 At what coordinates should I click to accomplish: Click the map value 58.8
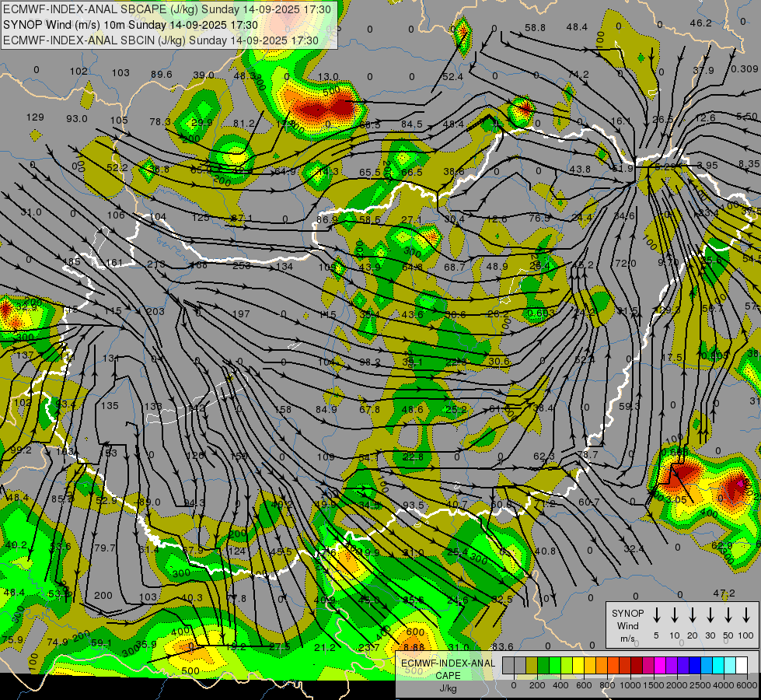point(536,28)
